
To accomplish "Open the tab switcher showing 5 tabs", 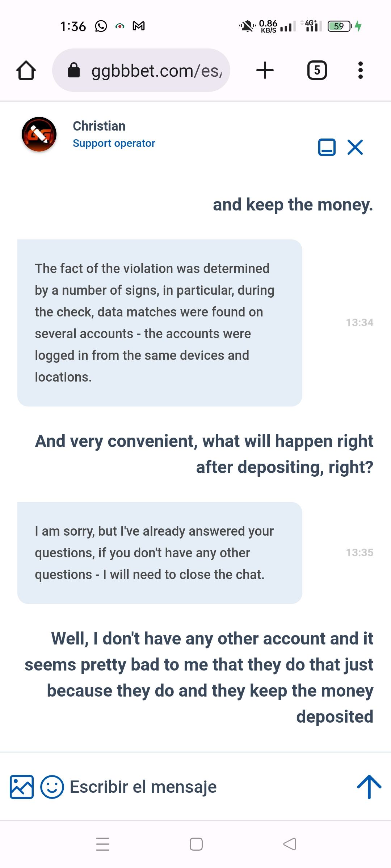I will click(x=317, y=70).
